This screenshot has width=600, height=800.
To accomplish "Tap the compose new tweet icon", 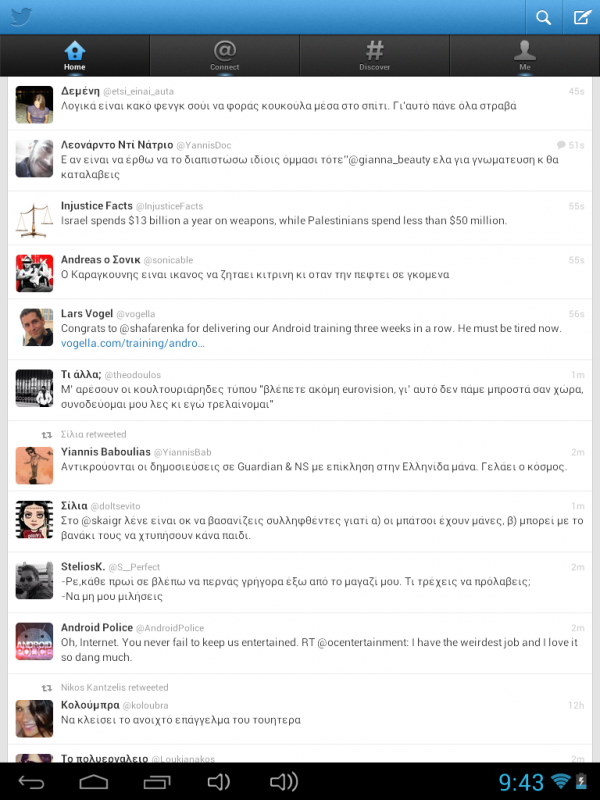I will click(x=582, y=17).
